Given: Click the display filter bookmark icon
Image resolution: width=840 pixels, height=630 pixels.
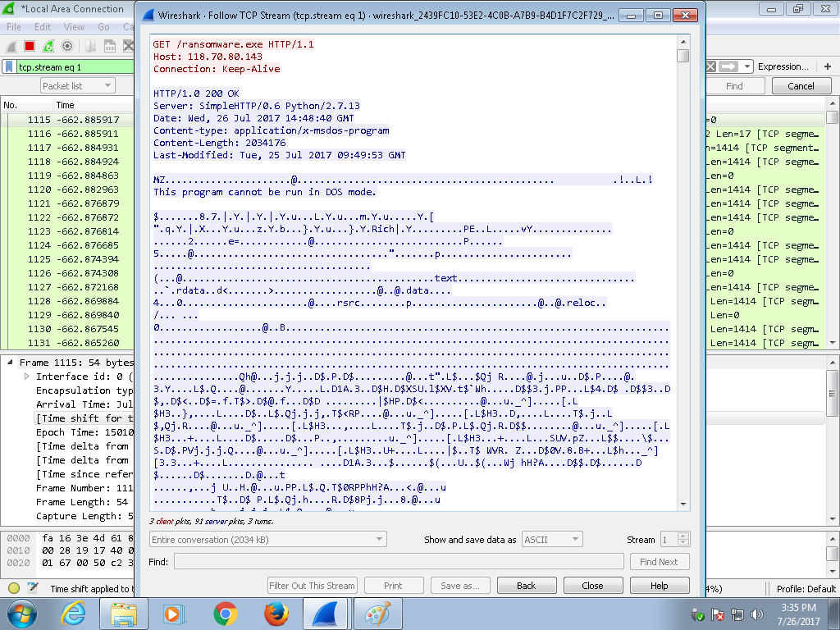Looking at the screenshot, I should 9,67.
